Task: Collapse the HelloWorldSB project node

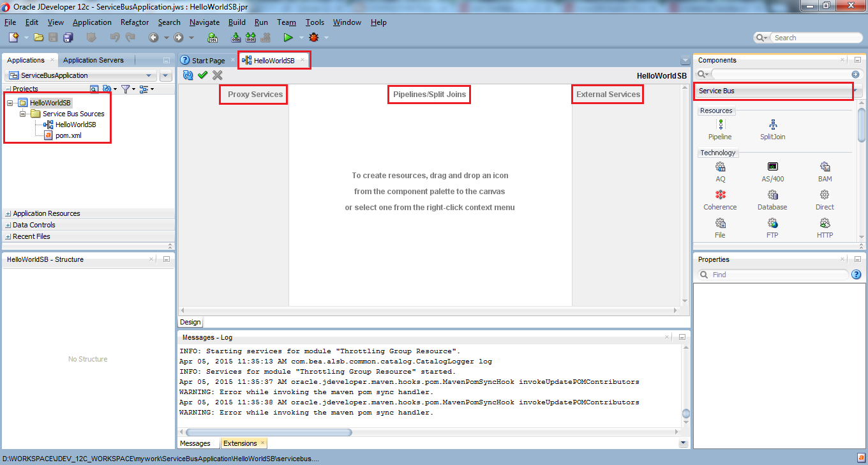Action: (x=10, y=103)
